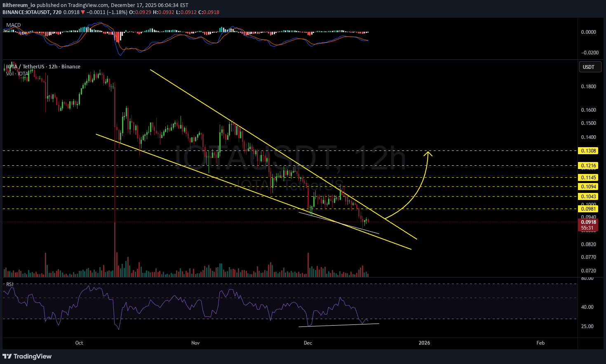Click the 0.1308 yellow price label
Viewport: 606px width, 364px height.
(588, 151)
